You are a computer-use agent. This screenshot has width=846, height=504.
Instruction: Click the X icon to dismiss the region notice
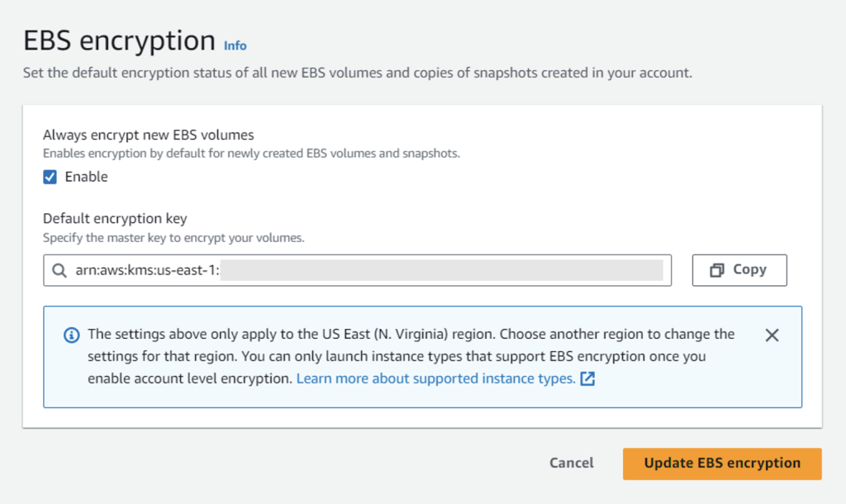[772, 335]
